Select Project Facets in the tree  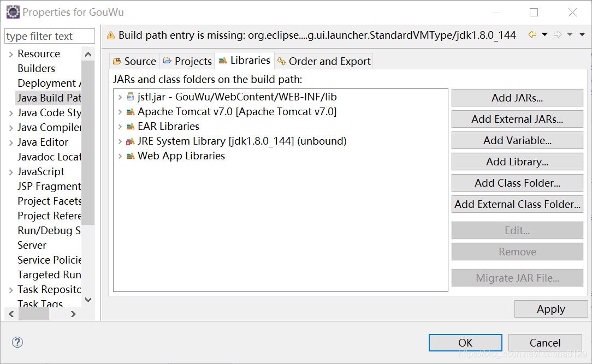pyautogui.click(x=49, y=201)
